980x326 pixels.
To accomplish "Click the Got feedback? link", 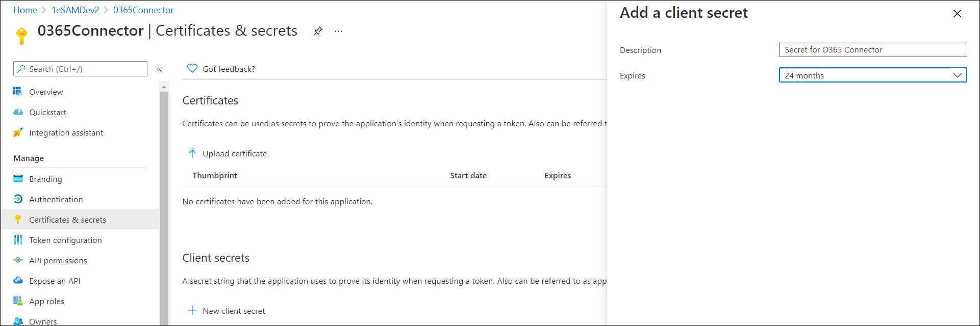I will coord(229,69).
